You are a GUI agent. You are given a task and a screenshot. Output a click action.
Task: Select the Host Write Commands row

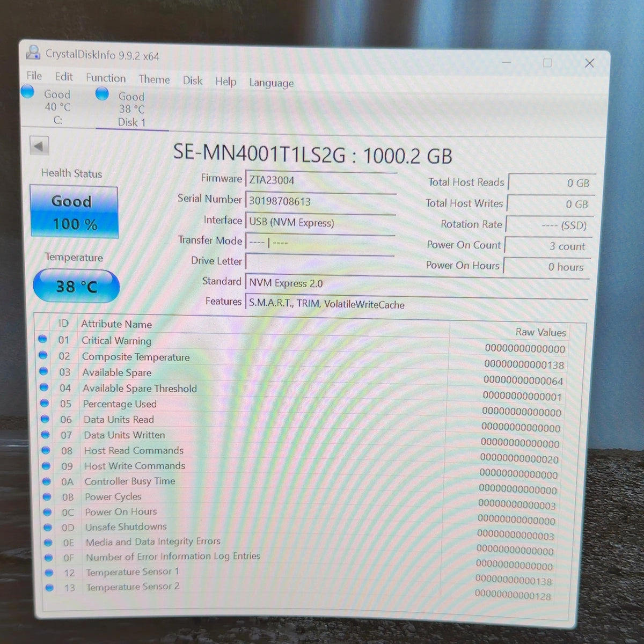(302, 470)
